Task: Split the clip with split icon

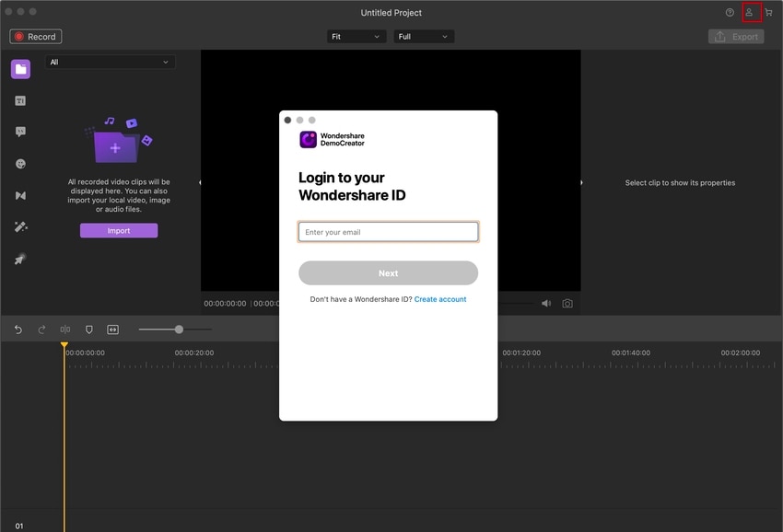Action: (64, 330)
